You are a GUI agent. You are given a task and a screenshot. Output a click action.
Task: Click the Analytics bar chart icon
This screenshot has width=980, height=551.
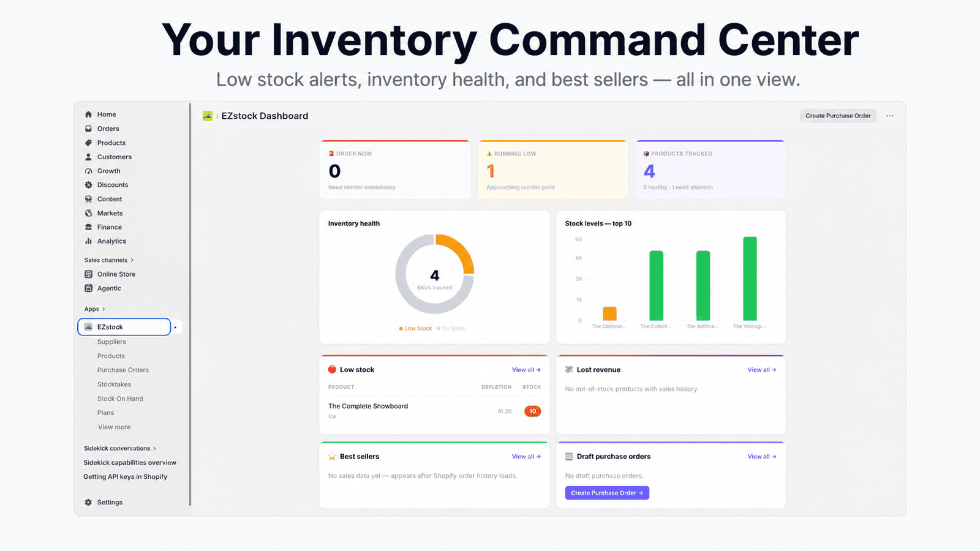coord(88,241)
